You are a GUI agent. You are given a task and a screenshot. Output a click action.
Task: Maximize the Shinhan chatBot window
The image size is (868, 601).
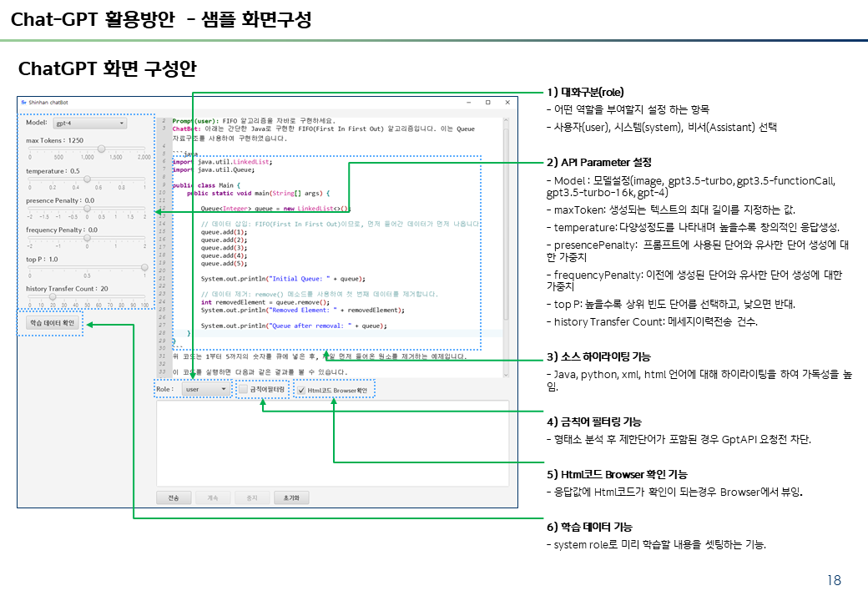pos(487,103)
